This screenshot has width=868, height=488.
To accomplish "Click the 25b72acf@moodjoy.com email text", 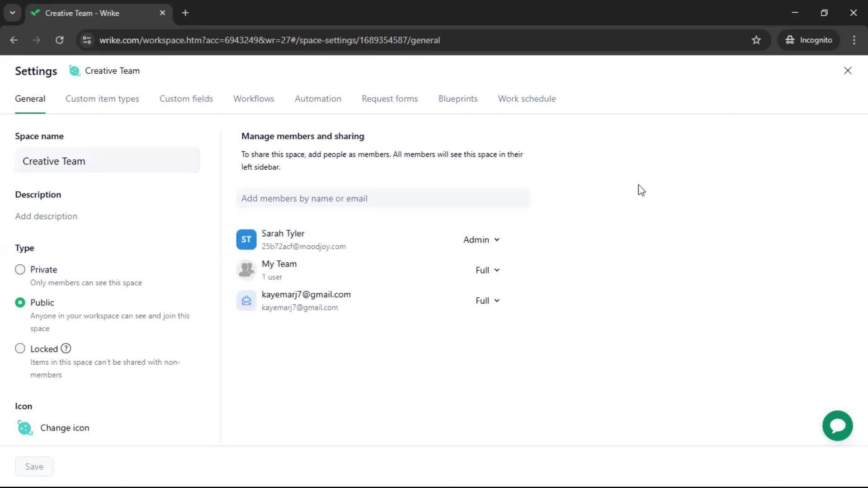I will point(303,246).
